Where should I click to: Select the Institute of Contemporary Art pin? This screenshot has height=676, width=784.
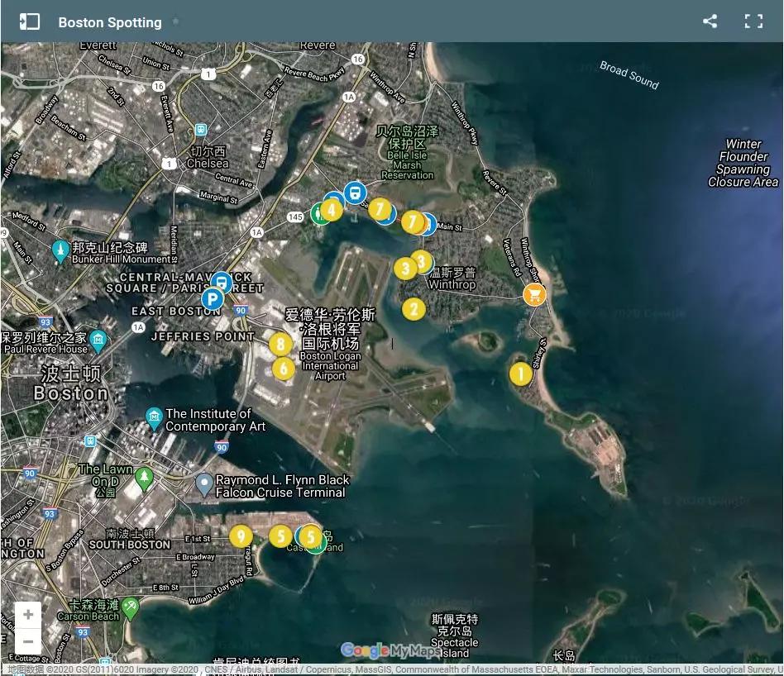coord(154,417)
